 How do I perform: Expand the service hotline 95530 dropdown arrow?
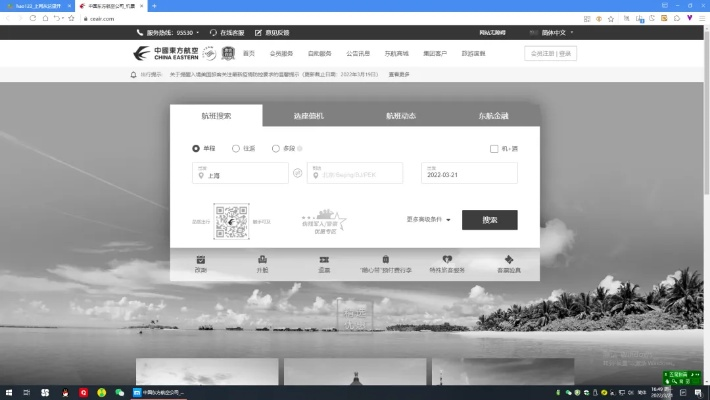197,33
